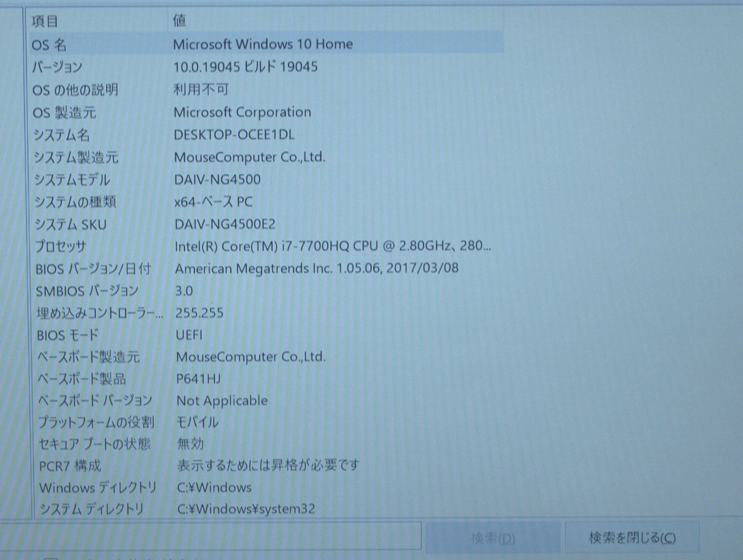This screenshot has height=560, width=743.
Task: Select the OS の他の説明 row
Action: click(x=266, y=90)
